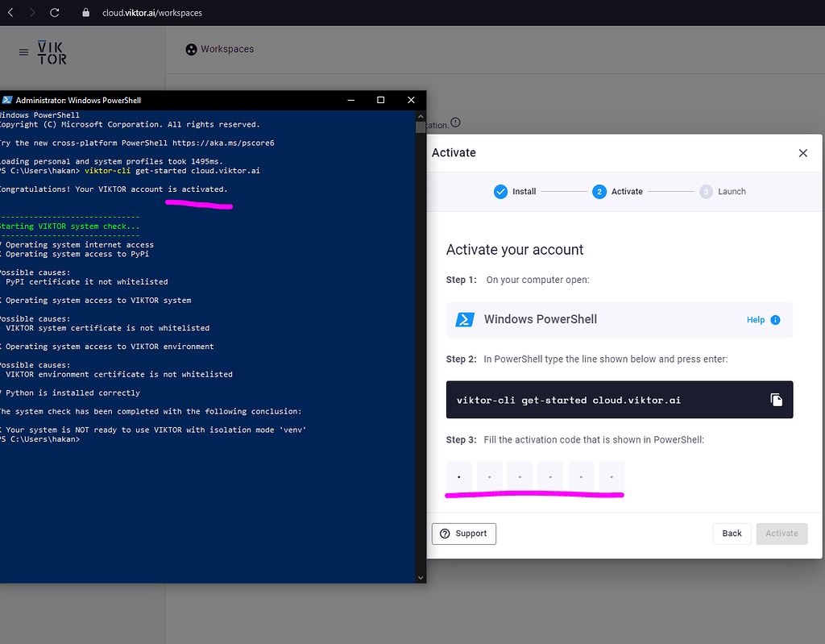Screen dimensions: 825x644
Task: Close the Activate dialog with X
Action: 802,153
